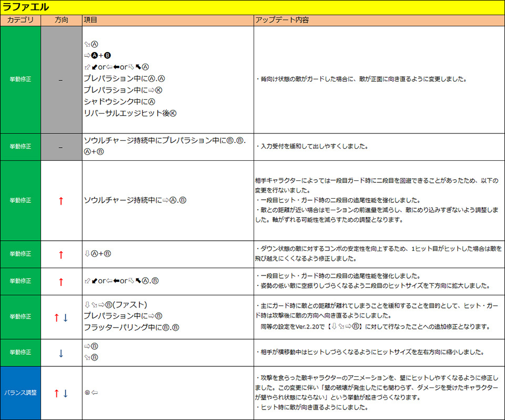Viewport: 505px width, 420px height.
Task: Click the red up arrow in the バランス調整 row
Action: click(x=56, y=393)
